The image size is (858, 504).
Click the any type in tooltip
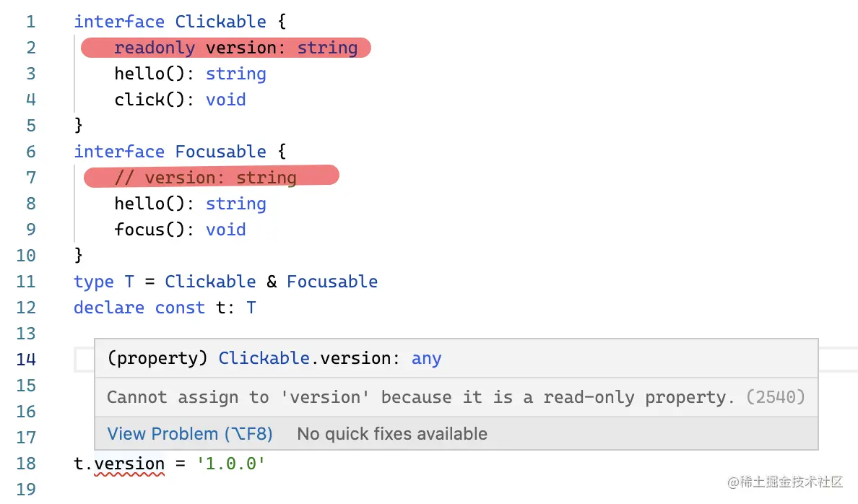click(426, 359)
